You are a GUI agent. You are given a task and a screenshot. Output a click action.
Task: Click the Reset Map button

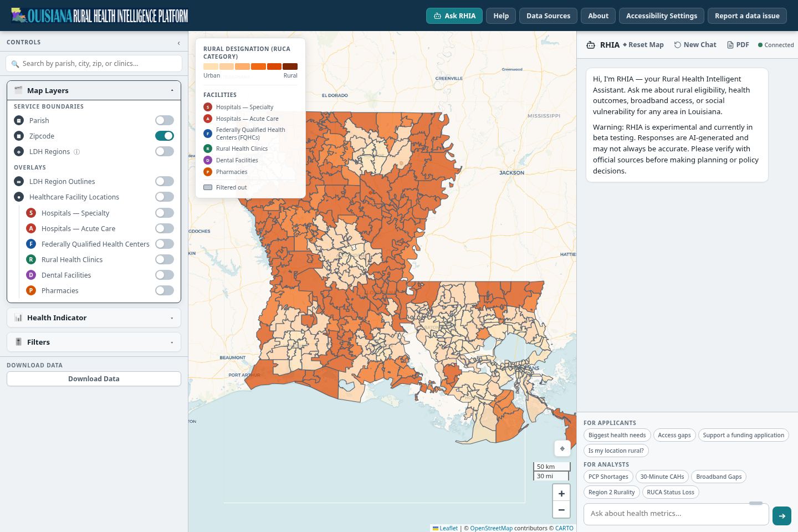643,45
